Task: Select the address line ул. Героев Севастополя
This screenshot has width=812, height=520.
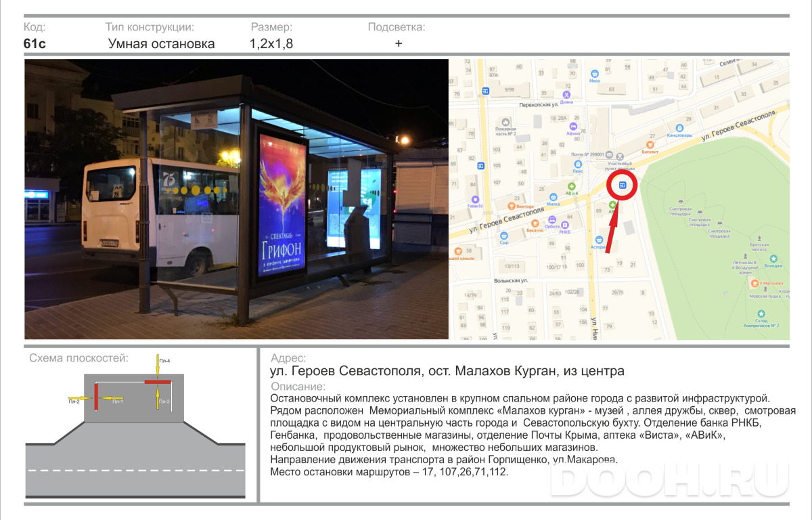Action: click(x=447, y=371)
